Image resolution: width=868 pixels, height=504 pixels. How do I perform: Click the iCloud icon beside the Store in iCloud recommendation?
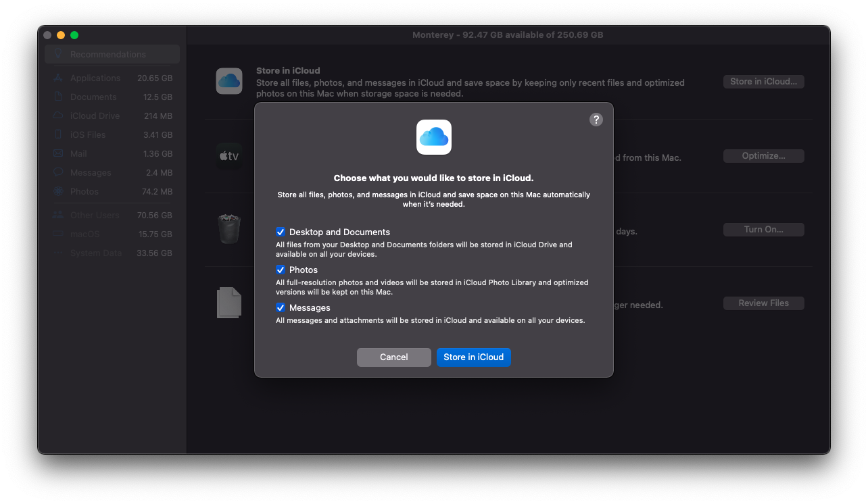229,81
